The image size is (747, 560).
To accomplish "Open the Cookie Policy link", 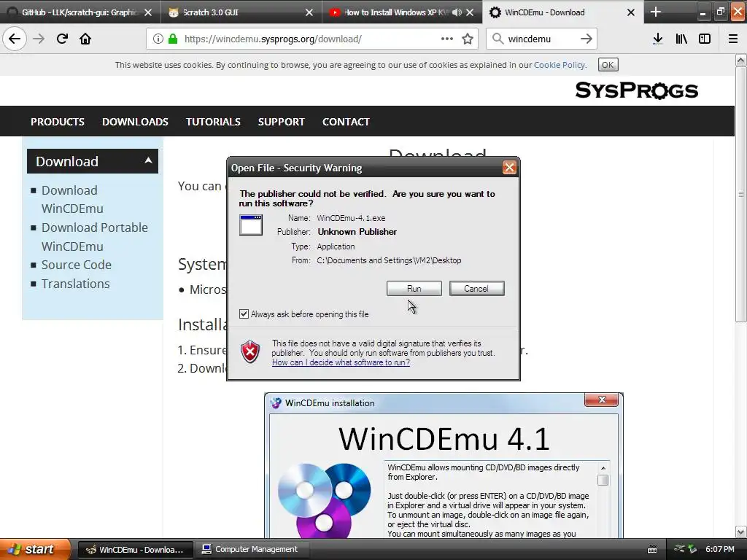I will [560, 65].
